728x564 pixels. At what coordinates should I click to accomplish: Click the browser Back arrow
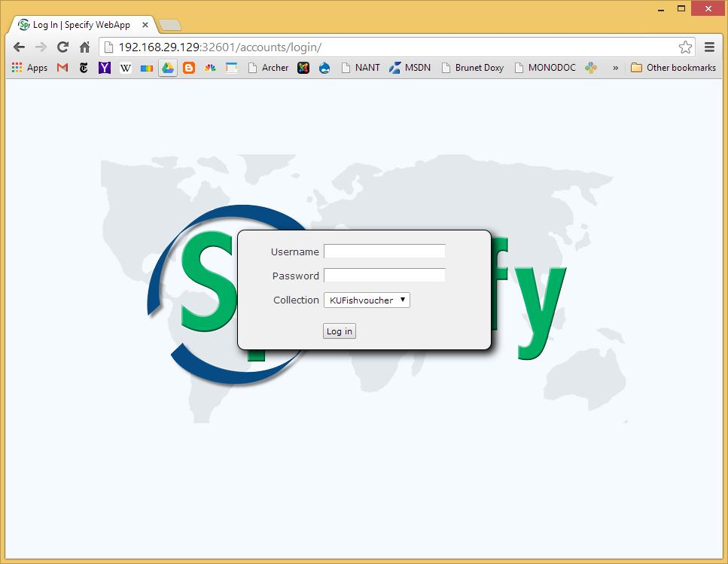pyautogui.click(x=19, y=47)
